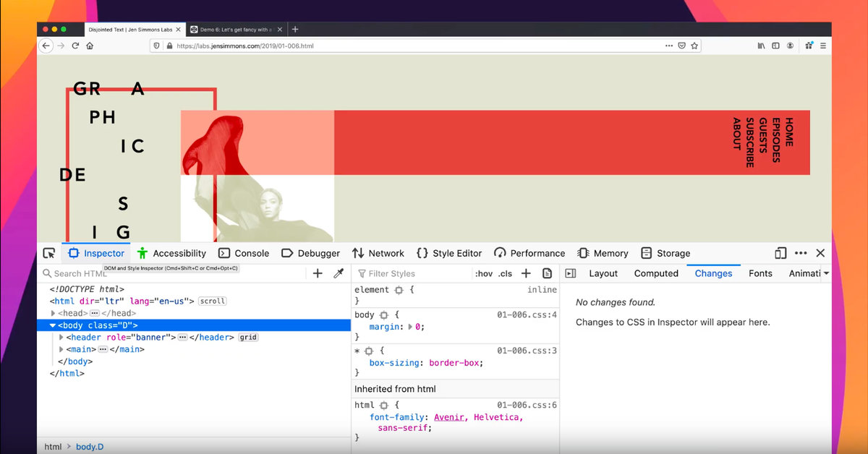Toggle the grid badge on the header element
868x454 pixels.
coord(248,337)
